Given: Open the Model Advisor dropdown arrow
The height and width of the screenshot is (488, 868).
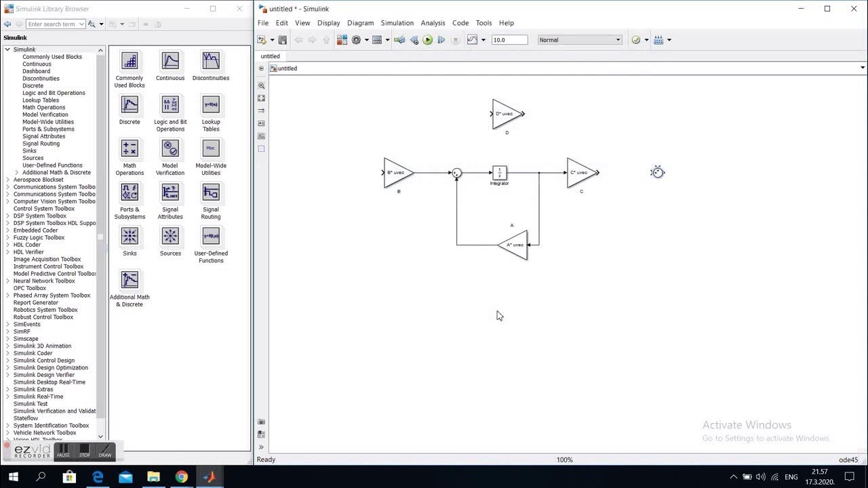Looking at the screenshot, I should click(x=646, y=40).
